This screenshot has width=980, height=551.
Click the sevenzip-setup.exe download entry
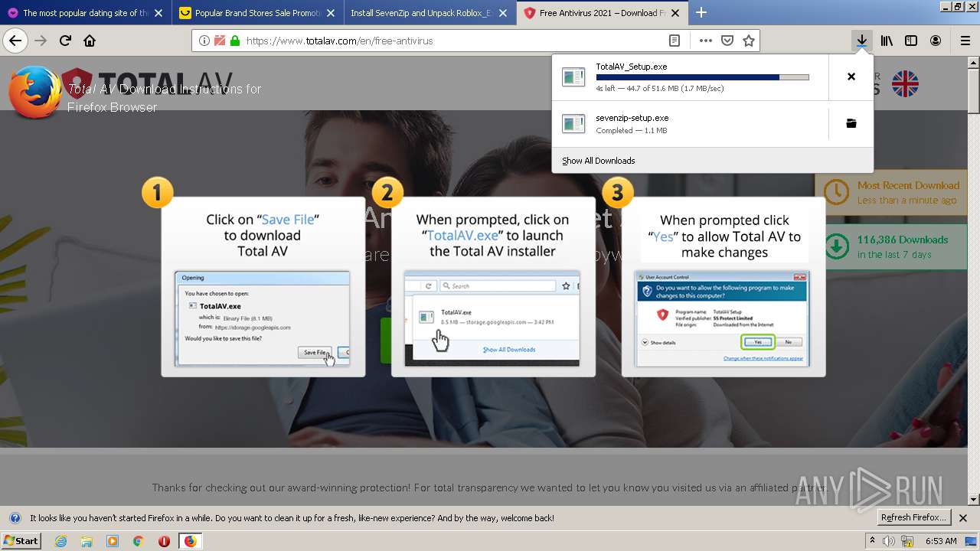tap(690, 123)
